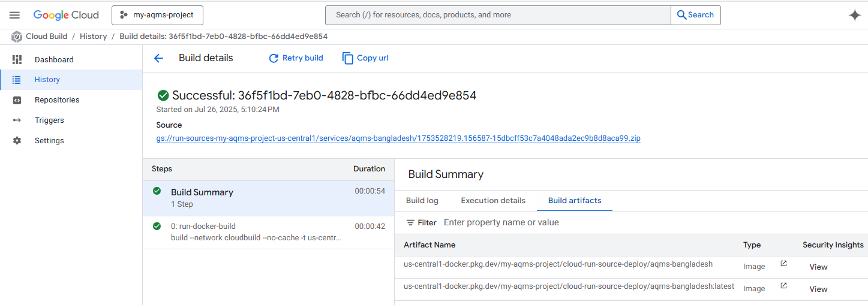
Task: Click the Steps column header
Action: (x=162, y=169)
